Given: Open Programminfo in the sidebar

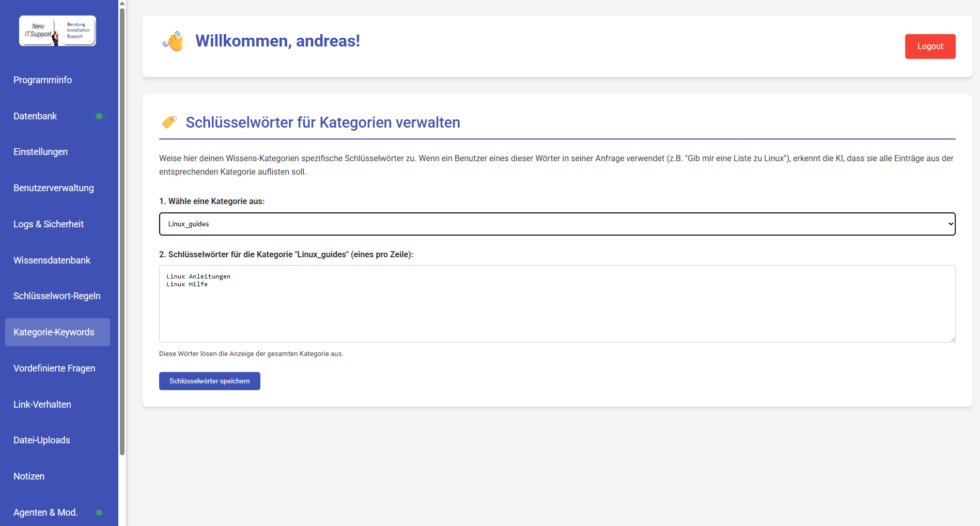Looking at the screenshot, I should [x=42, y=80].
